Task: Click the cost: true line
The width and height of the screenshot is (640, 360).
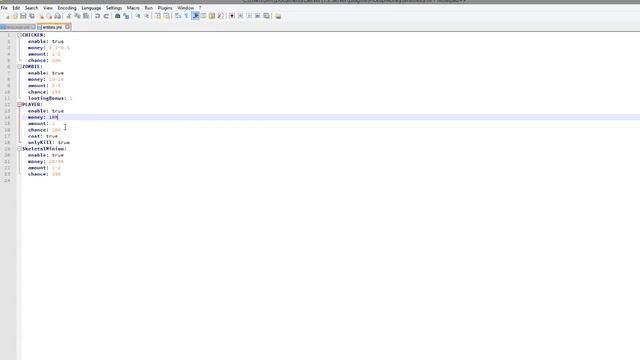Action: [x=43, y=136]
